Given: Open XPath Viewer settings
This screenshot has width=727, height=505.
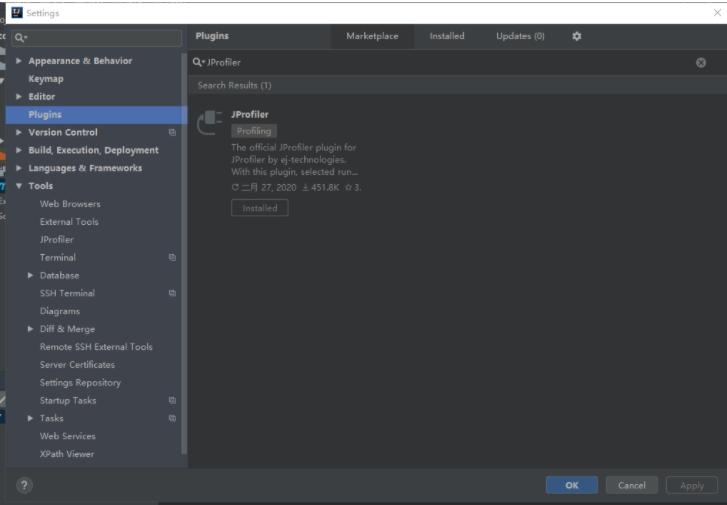Looking at the screenshot, I should [67, 454].
